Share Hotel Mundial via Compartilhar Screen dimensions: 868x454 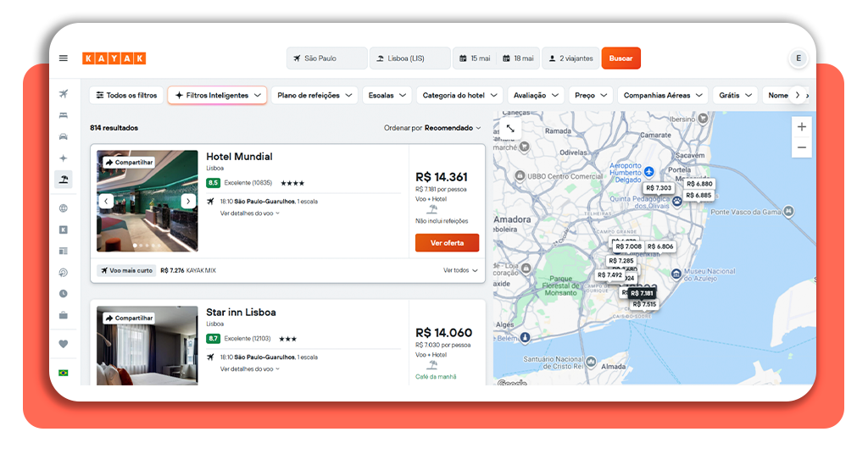tap(129, 163)
